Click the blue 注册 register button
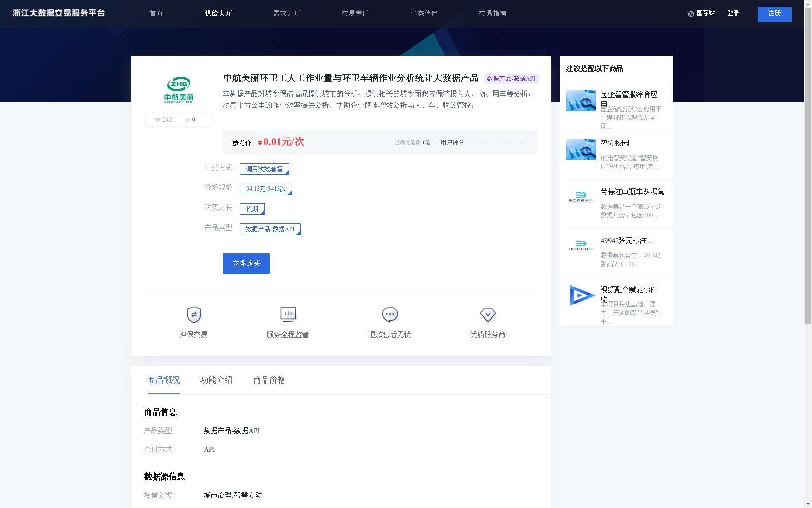The width and height of the screenshot is (812, 508). tap(774, 14)
